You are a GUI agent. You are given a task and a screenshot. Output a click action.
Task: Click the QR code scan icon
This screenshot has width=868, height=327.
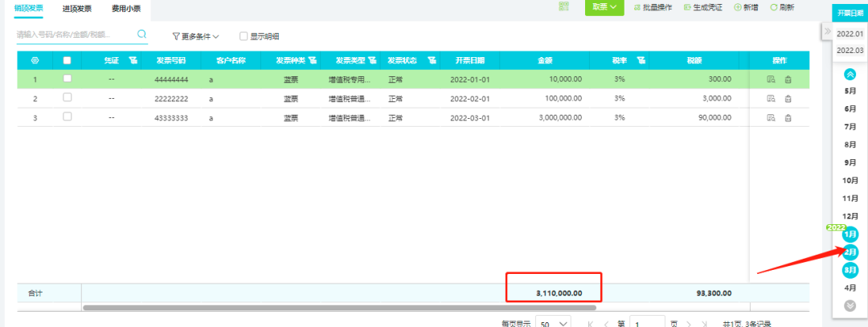point(563,7)
